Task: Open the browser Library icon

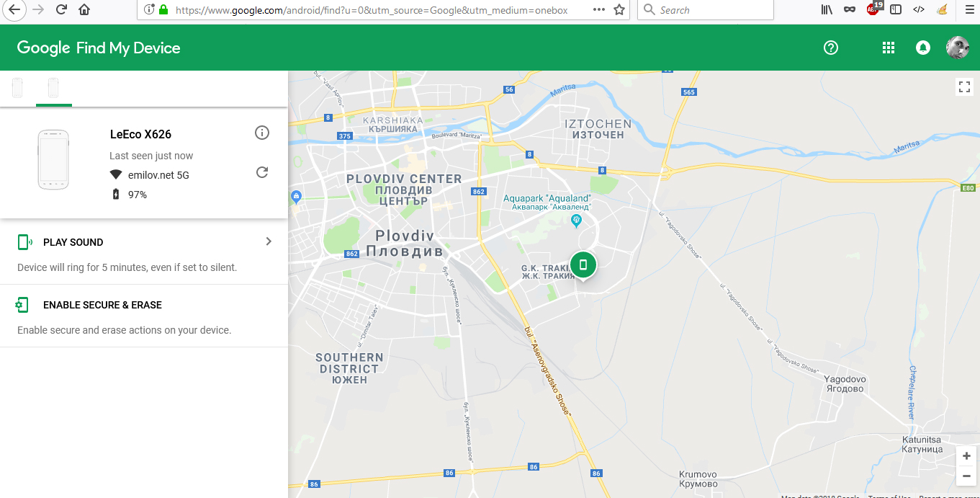Action: coord(827,10)
